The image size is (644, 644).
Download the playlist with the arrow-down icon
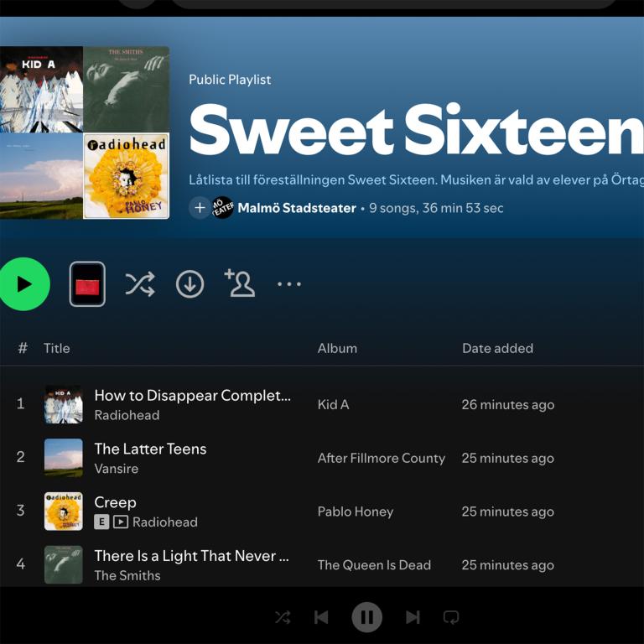[x=190, y=283]
